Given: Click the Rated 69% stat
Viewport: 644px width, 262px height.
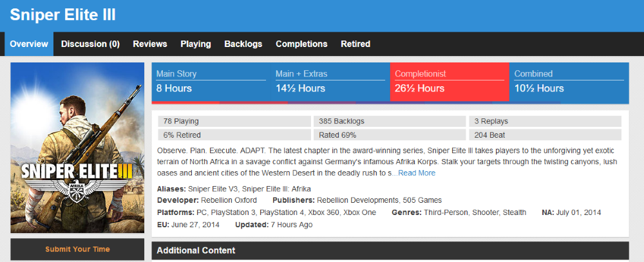Looking at the screenshot, I should [390, 135].
